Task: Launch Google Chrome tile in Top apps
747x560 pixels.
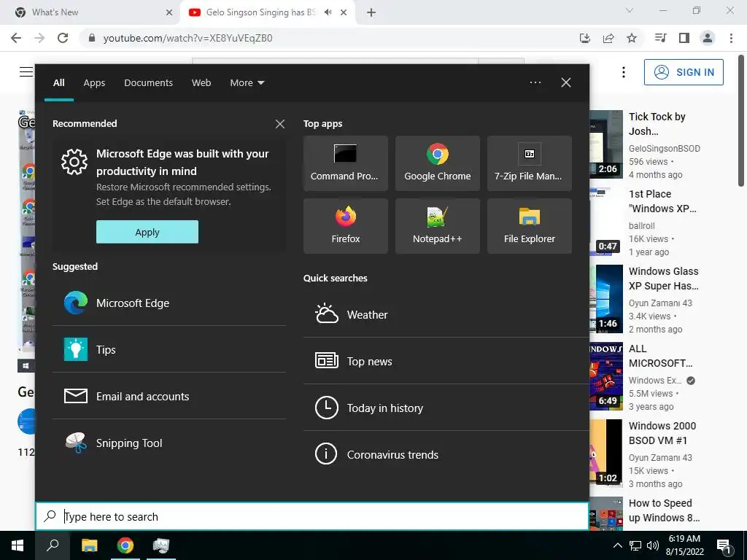Action: (438, 163)
